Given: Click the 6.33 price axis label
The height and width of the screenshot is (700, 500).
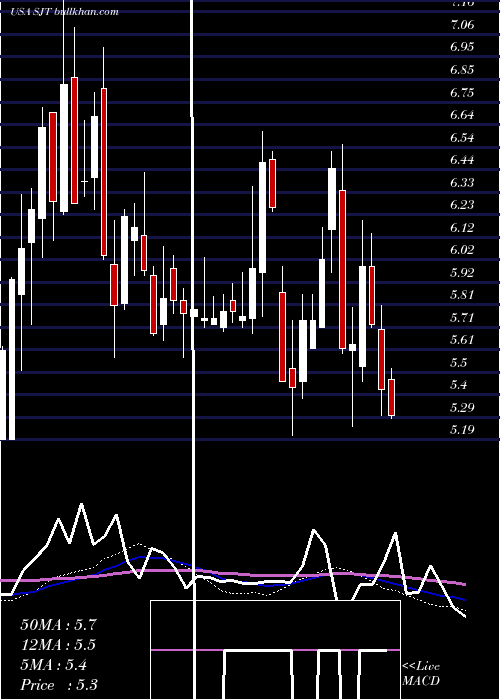Looking at the screenshot, I should point(462,182).
